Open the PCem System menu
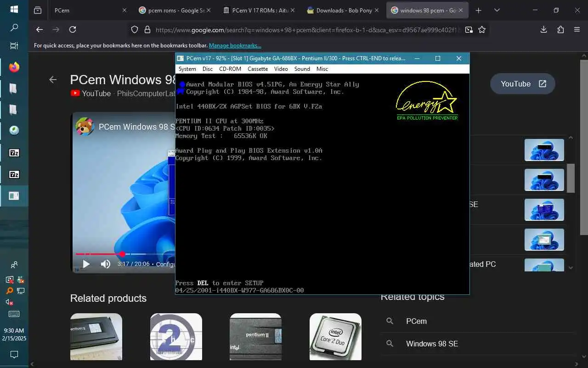 187,69
